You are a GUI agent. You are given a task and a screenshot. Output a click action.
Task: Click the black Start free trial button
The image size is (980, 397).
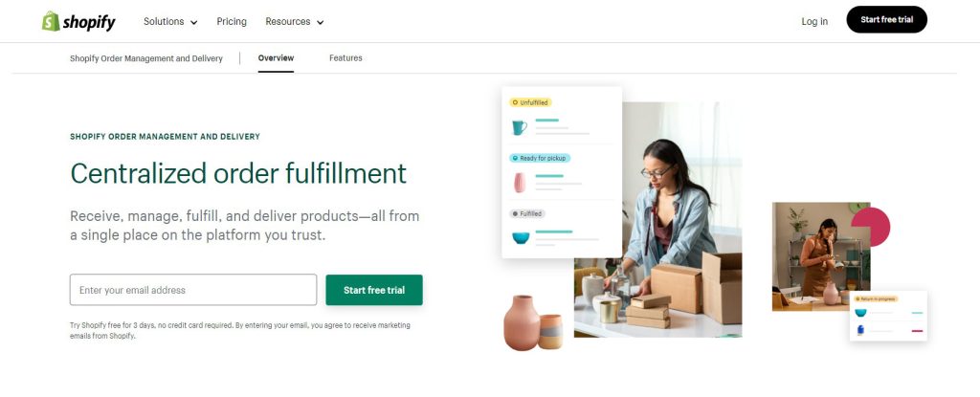(x=886, y=20)
